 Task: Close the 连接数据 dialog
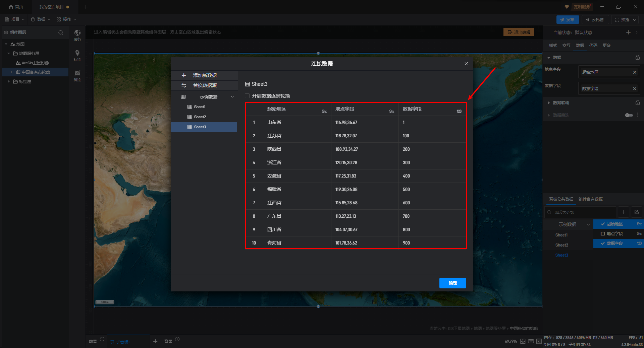pyautogui.click(x=466, y=64)
